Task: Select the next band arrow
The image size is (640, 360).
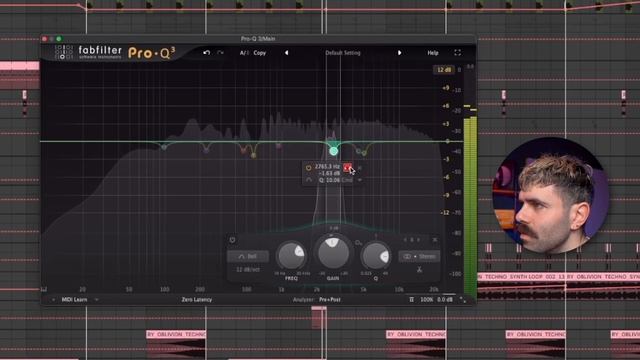Action: pyautogui.click(x=418, y=240)
